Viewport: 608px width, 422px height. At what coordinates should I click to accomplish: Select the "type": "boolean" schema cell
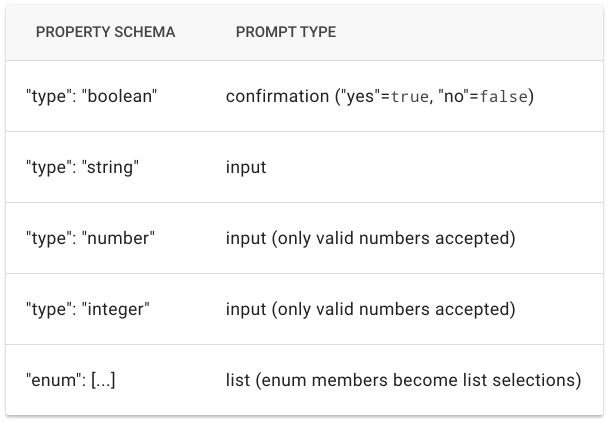[x=91, y=96]
